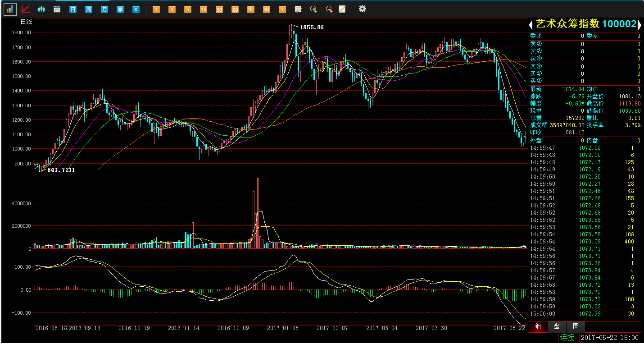The image size is (644, 344).
Task: Zoom in the chart with magnifier plus
Action: [x=314, y=9]
